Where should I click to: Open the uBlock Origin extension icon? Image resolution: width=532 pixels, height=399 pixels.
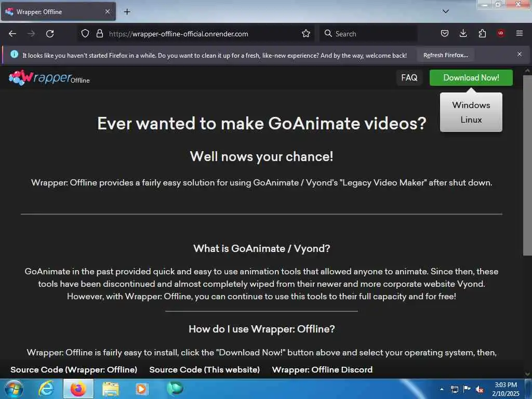pos(501,33)
